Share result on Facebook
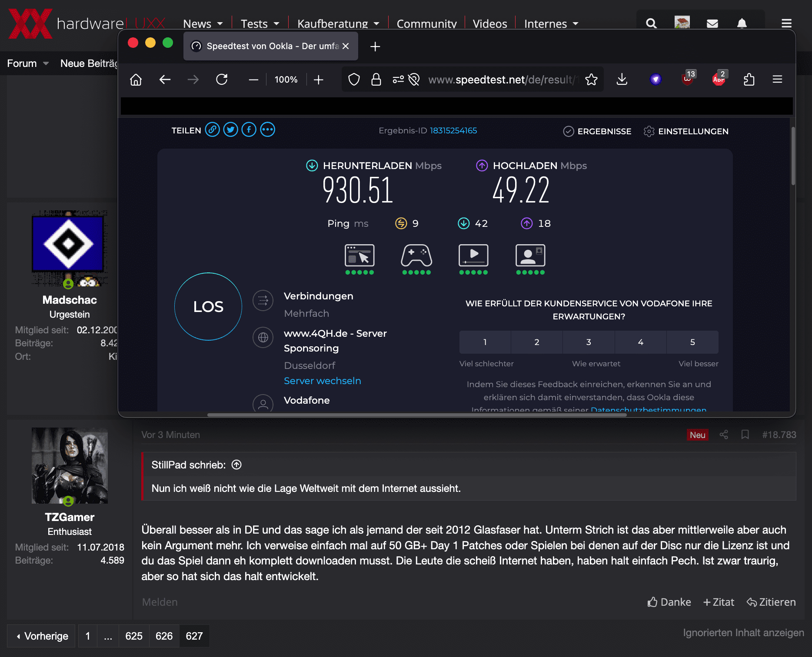 click(x=249, y=129)
